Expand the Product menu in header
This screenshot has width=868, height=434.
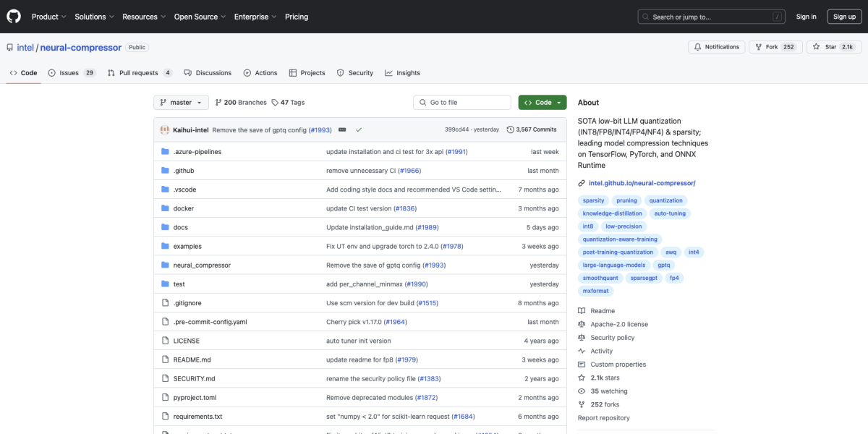pyautogui.click(x=48, y=17)
